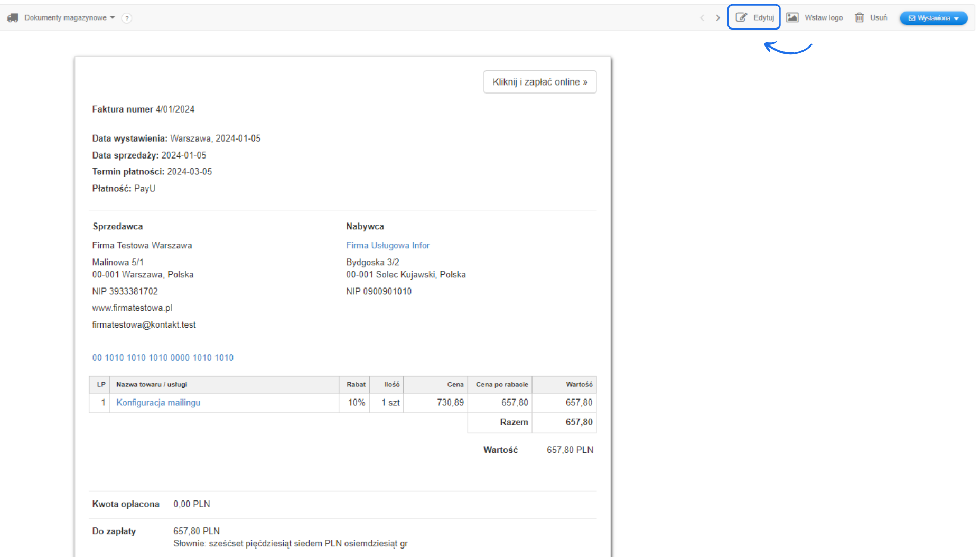Click the invoice number 4/01/2024

[x=175, y=109]
